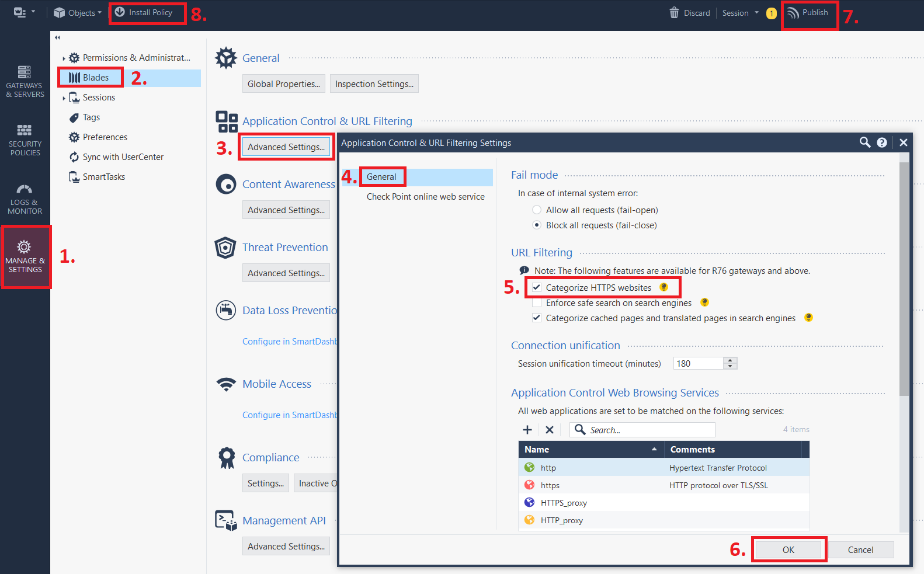Image resolution: width=924 pixels, height=574 pixels.
Task: Open Gateways & Servers view
Action: coord(25,82)
